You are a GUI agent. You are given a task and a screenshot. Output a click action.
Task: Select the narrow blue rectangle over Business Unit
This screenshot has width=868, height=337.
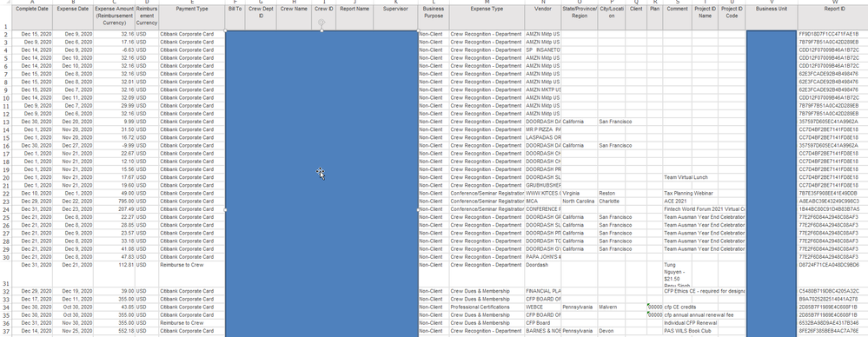pyautogui.click(x=772, y=182)
